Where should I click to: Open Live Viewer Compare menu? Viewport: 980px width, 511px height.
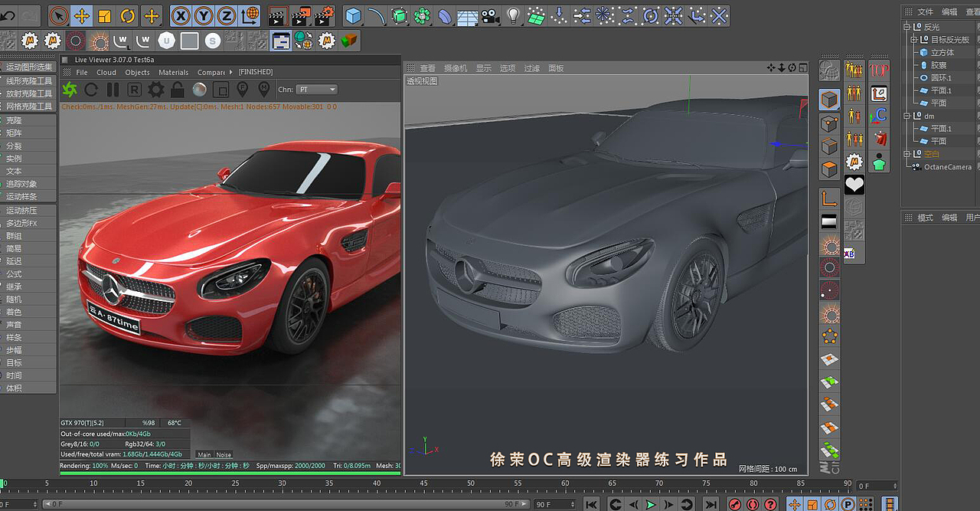(x=211, y=72)
